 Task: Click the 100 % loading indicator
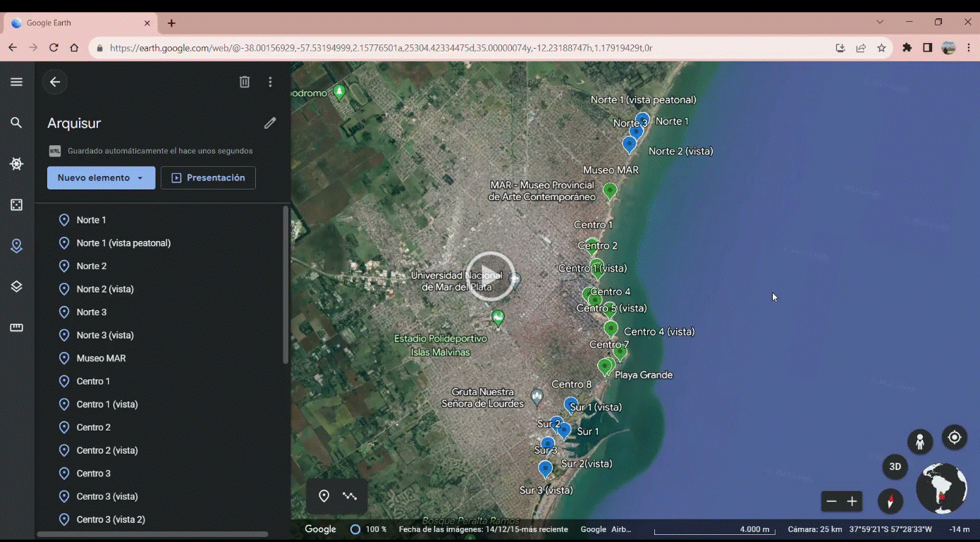pyautogui.click(x=369, y=529)
